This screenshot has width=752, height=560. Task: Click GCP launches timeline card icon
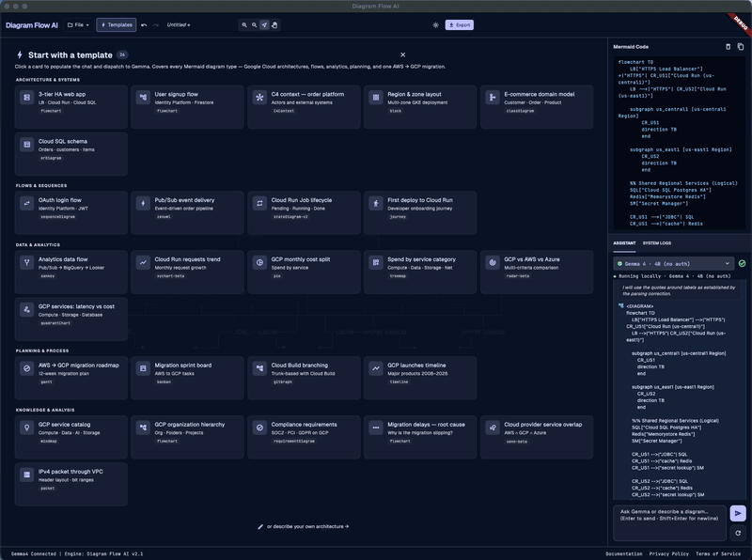376,368
